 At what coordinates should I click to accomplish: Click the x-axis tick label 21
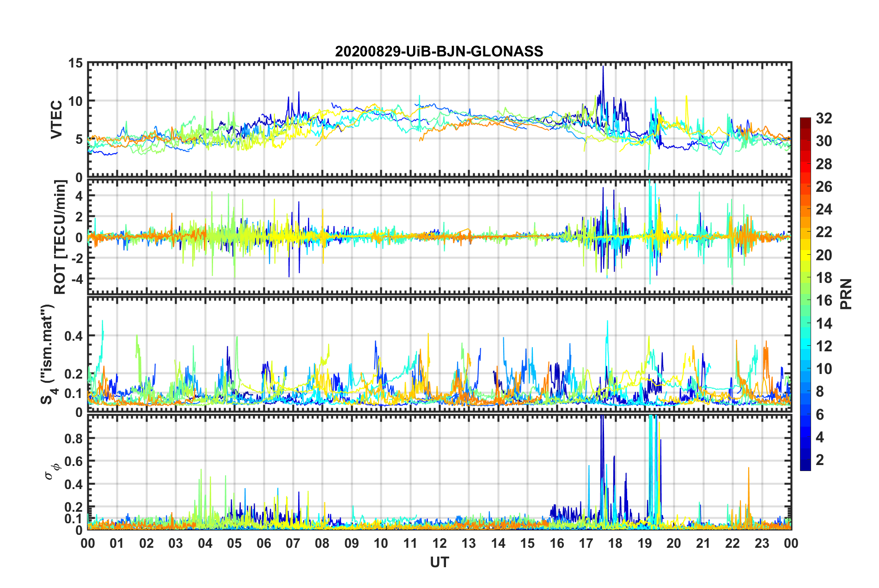(703, 544)
